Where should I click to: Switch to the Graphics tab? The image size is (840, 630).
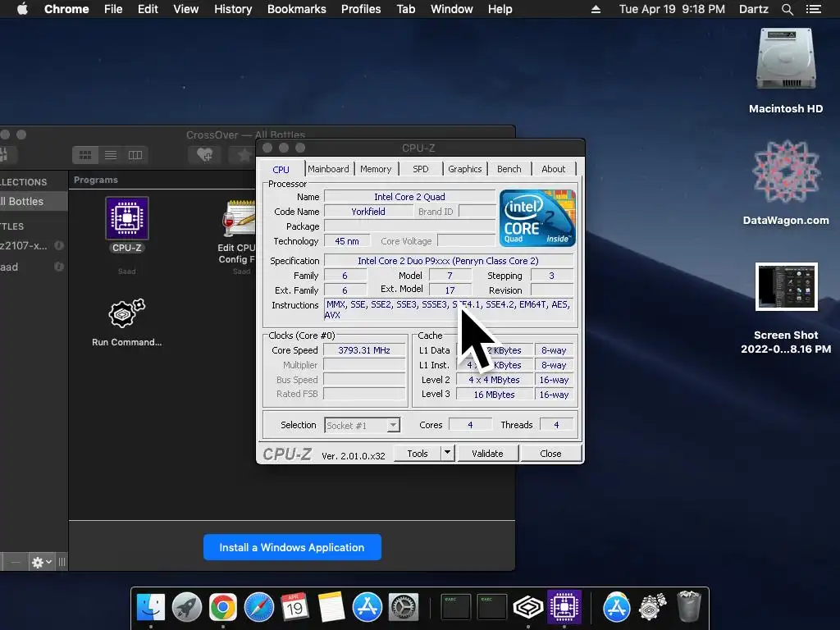pyautogui.click(x=464, y=169)
